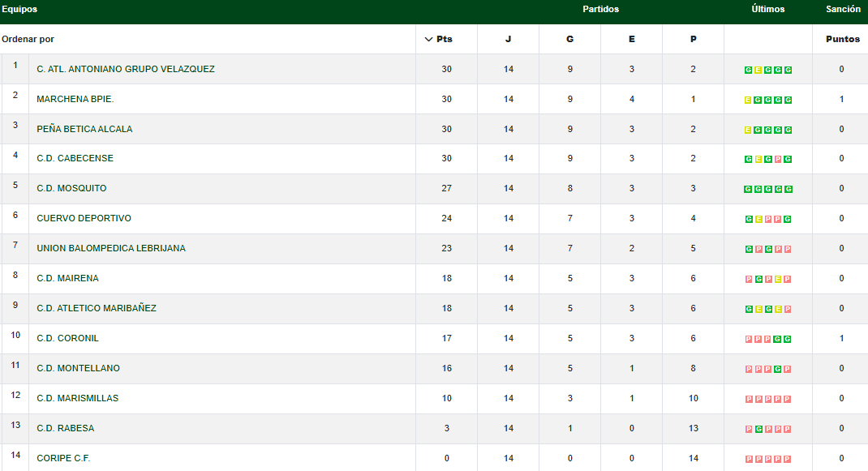Viewport: 868px width, 471px height.
Task: Sort standings by P losses column
Action: (693, 39)
